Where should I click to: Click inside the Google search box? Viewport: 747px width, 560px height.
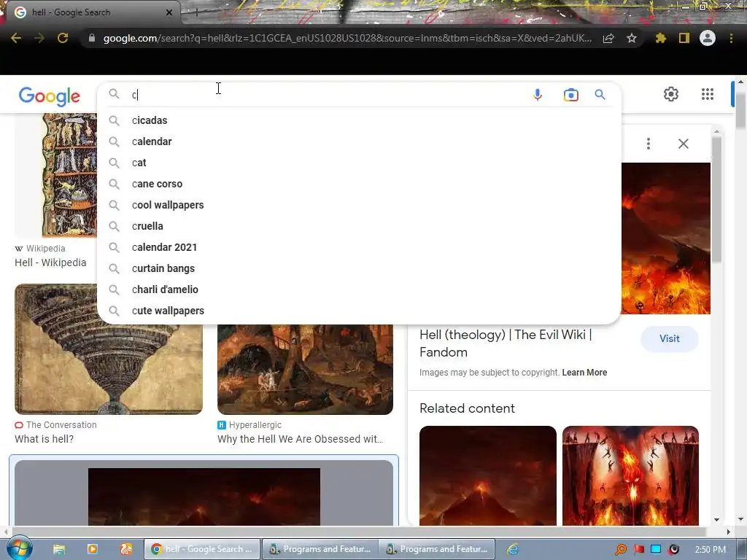[329, 95]
